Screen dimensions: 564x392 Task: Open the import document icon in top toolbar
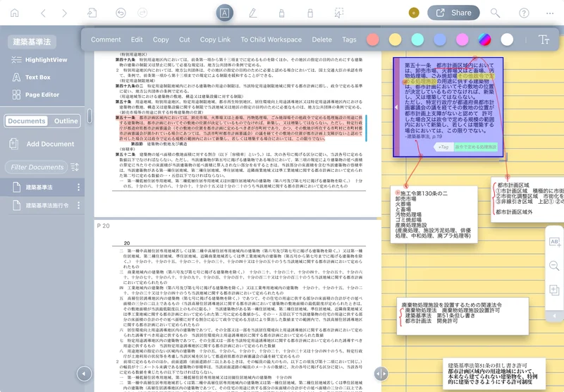coord(92,13)
